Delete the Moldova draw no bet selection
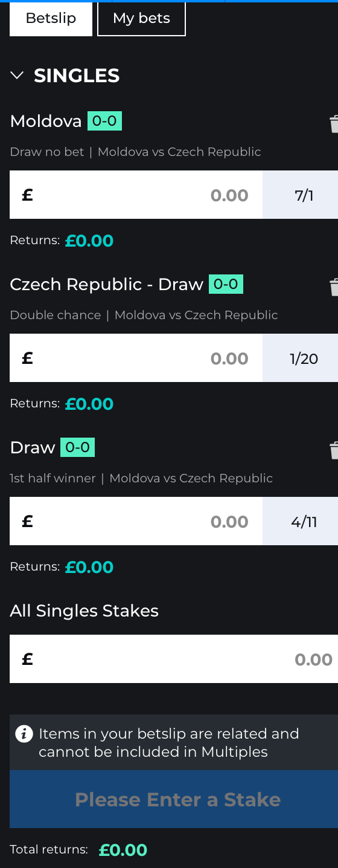 (334, 124)
